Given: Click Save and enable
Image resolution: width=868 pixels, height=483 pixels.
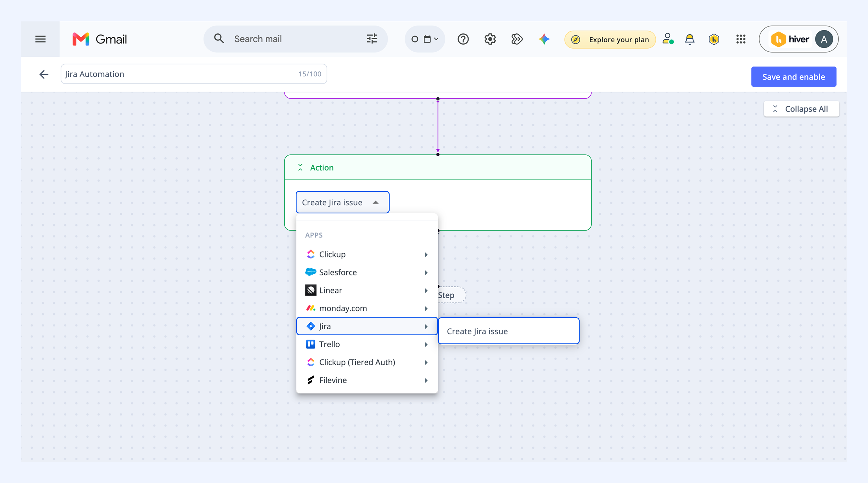Looking at the screenshot, I should tap(794, 77).
